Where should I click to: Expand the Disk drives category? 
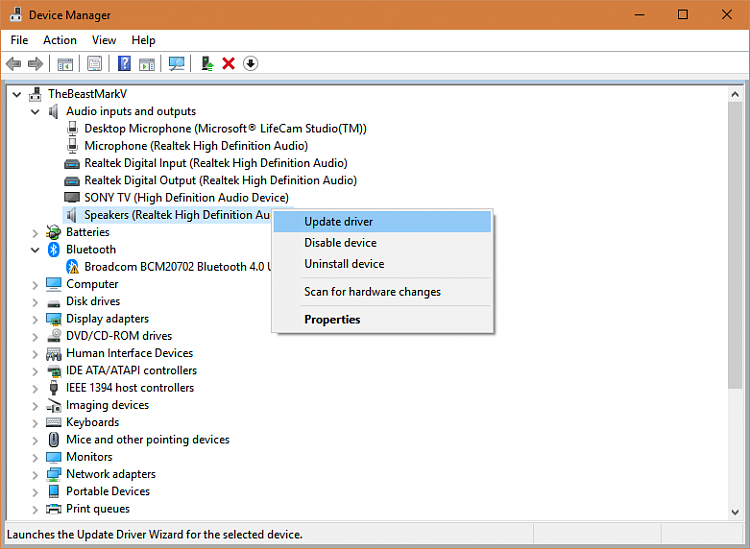point(35,302)
